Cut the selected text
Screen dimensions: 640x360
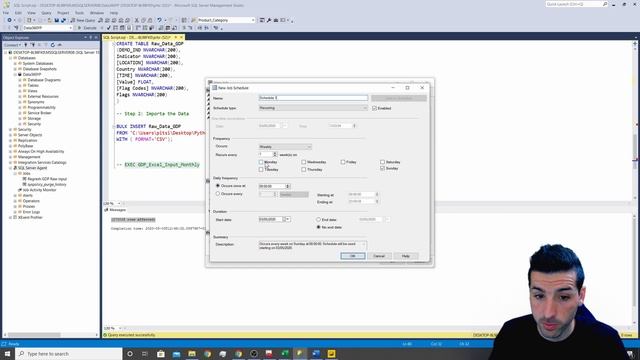point(137,20)
